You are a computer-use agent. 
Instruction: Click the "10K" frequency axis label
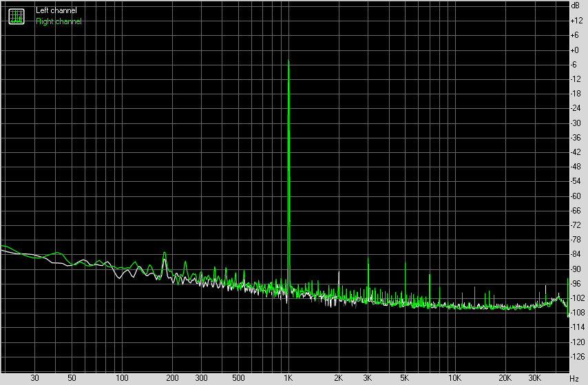(455, 378)
